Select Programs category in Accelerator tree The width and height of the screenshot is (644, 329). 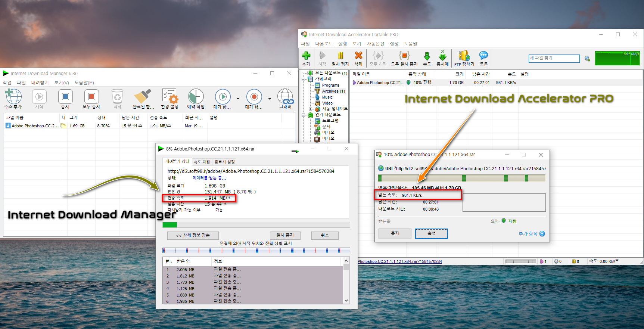330,85
